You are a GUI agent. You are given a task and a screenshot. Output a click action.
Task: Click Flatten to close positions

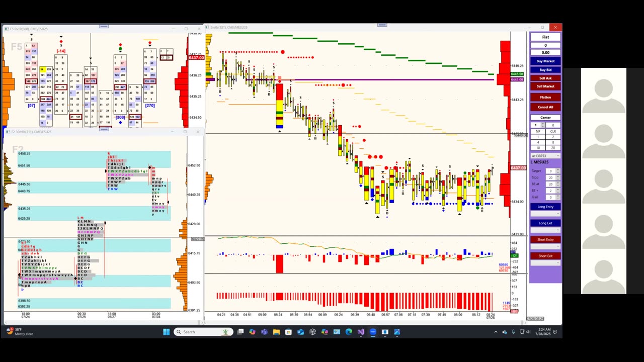click(545, 97)
